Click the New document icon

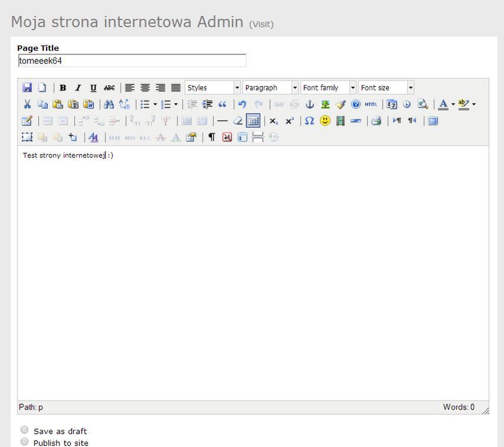(x=42, y=87)
